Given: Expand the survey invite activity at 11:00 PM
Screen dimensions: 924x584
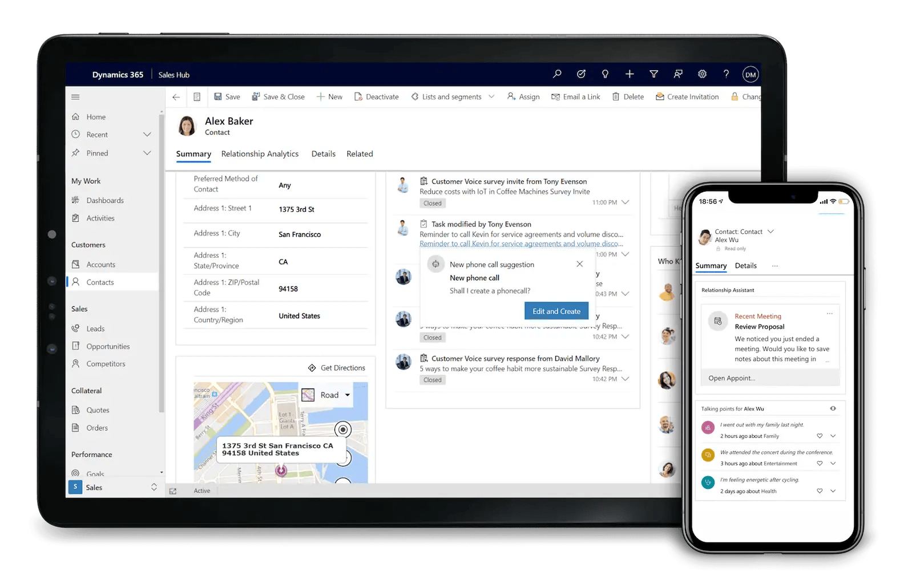Looking at the screenshot, I should 626,202.
